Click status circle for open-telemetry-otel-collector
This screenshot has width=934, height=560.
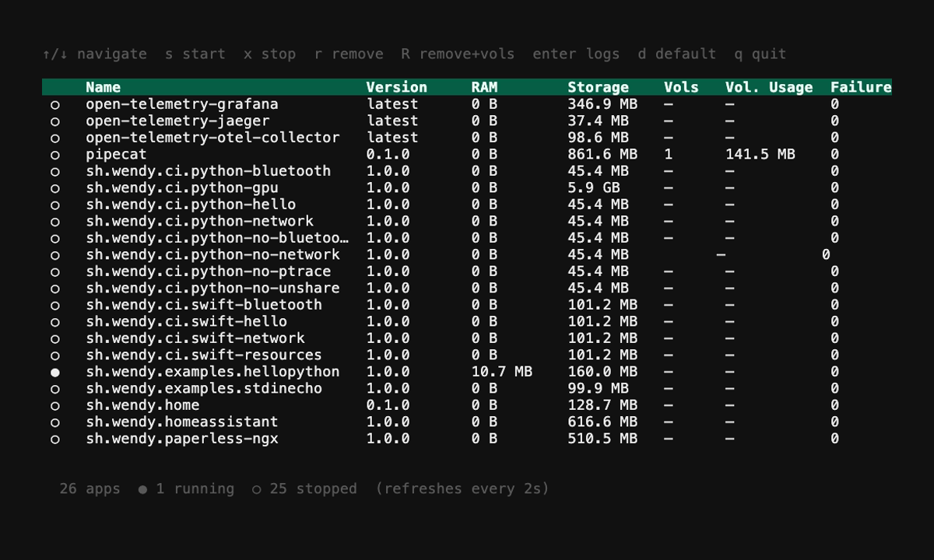tap(55, 138)
